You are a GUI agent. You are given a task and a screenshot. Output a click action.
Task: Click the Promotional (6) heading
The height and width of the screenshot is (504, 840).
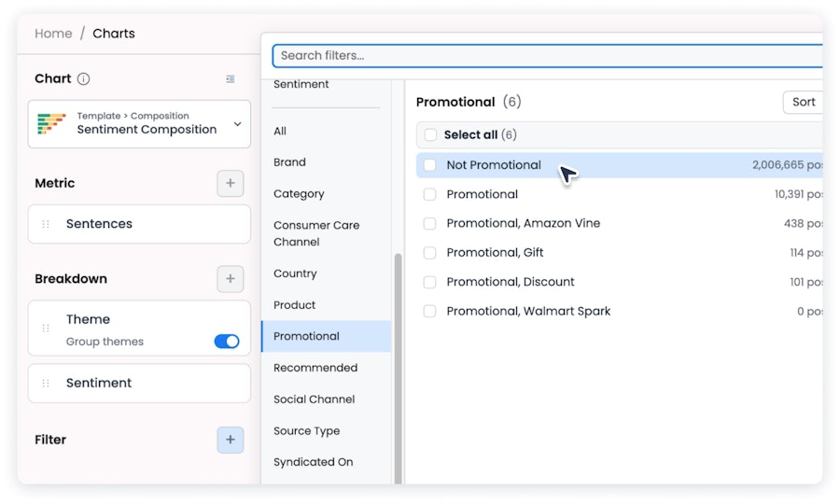(469, 102)
